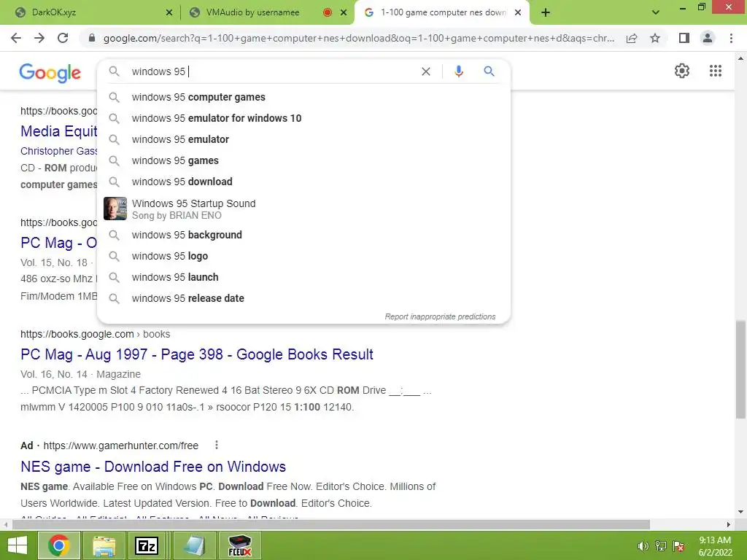
Task: Open a new browser tab
Action: tap(546, 12)
